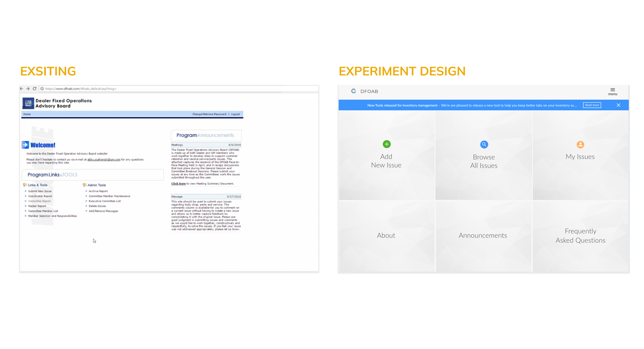The height and width of the screenshot is (349, 644).
Task: Click the orange person My Issues icon
Action: tap(580, 144)
